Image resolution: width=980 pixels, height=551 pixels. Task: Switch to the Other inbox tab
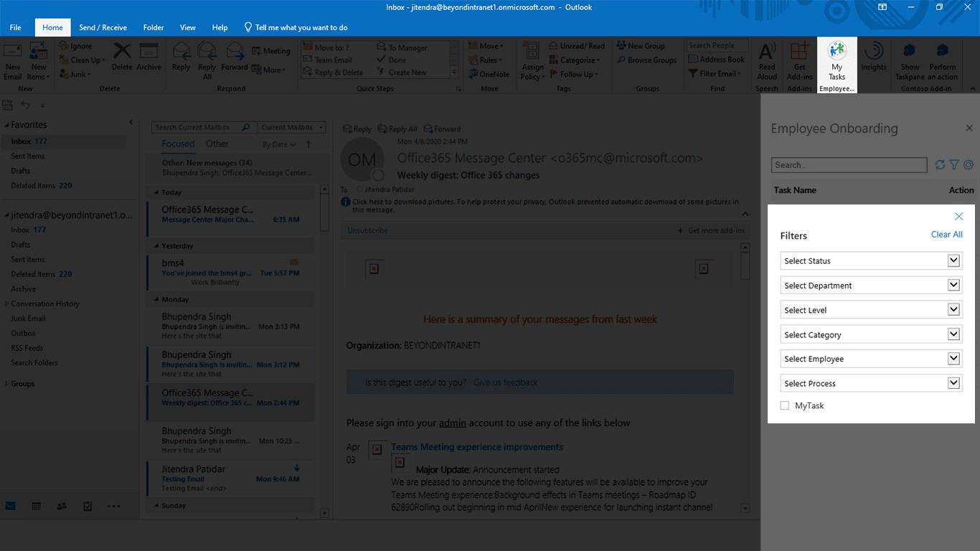point(217,143)
